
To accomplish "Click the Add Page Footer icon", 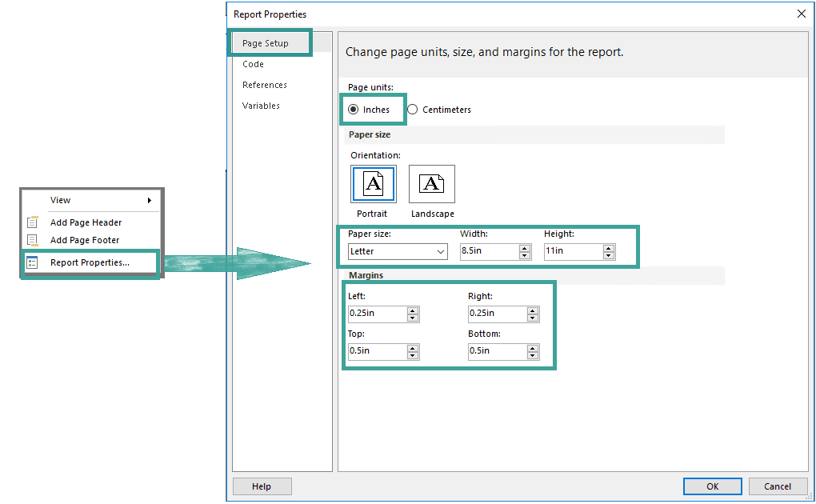I will (32, 240).
